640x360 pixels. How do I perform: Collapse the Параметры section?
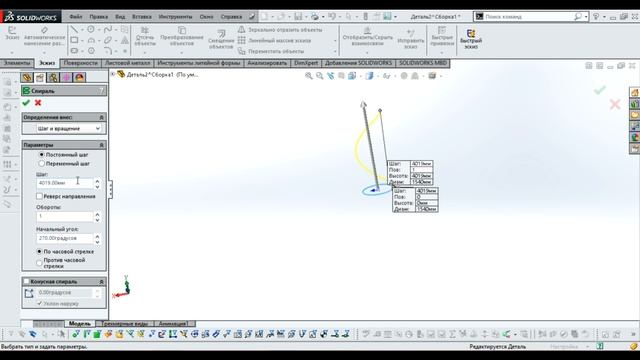[102, 145]
